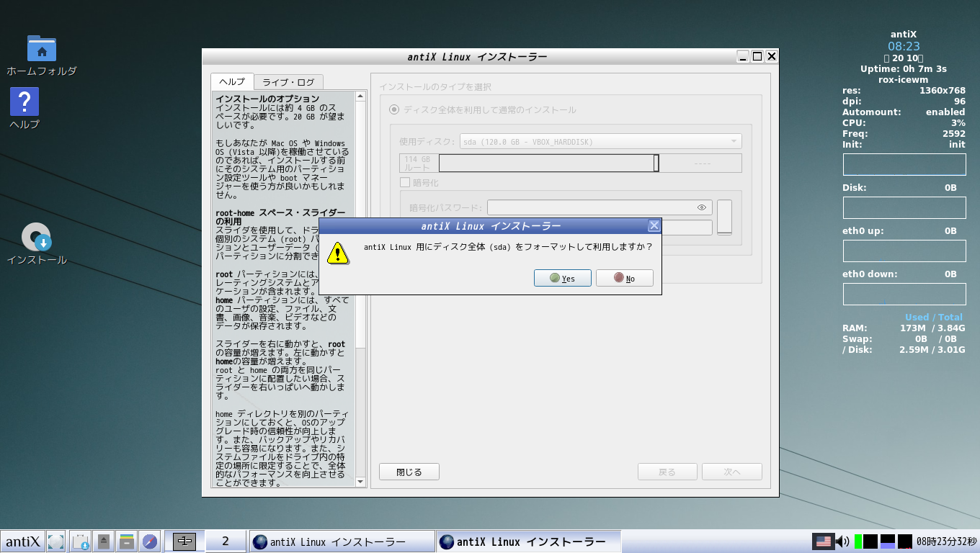Toggle the 暗号化 checkbox
The height and width of the screenshot is (553, 980).
point(405,183)
